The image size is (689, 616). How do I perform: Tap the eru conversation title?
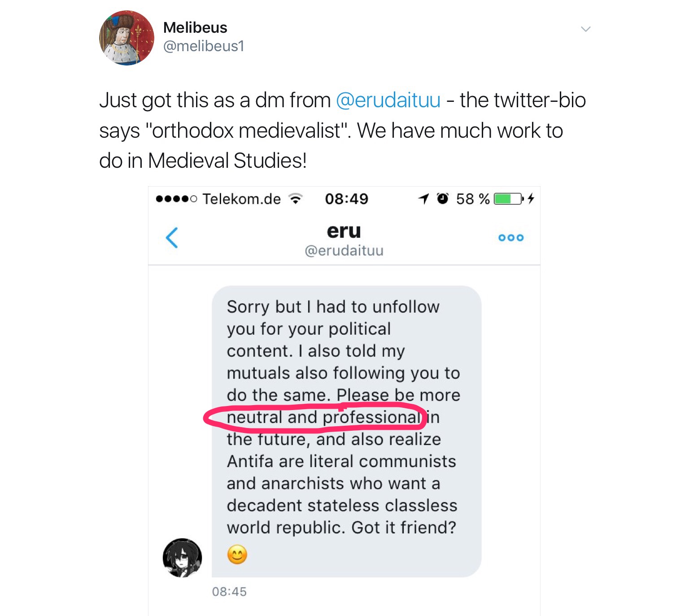pyautogui.click(x=344, y=231)
